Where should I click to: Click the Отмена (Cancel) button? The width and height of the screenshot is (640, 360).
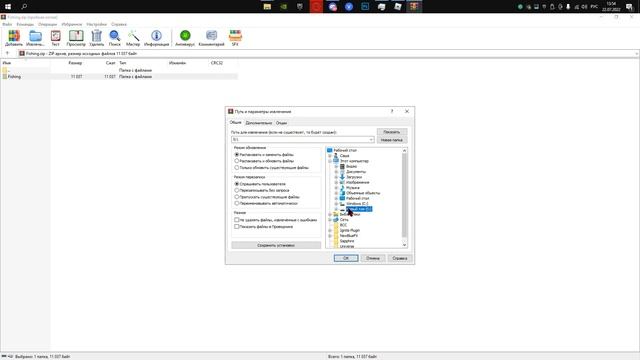click(373, 258)
